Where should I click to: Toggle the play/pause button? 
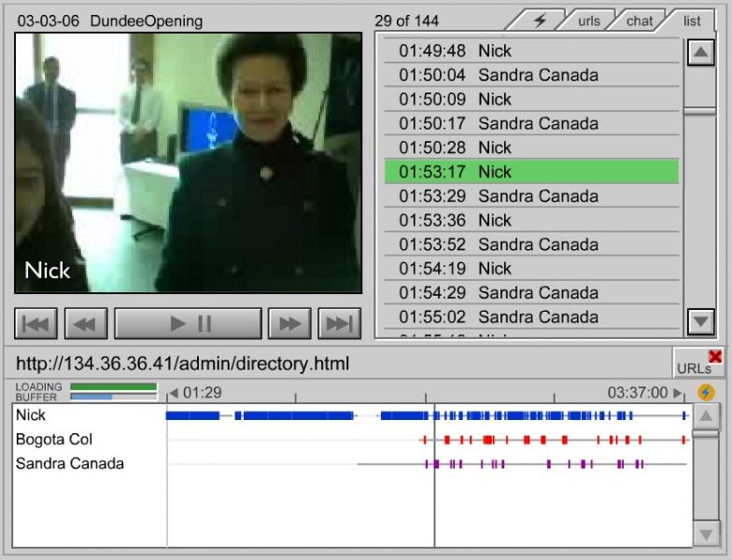[x=188, y=323]
